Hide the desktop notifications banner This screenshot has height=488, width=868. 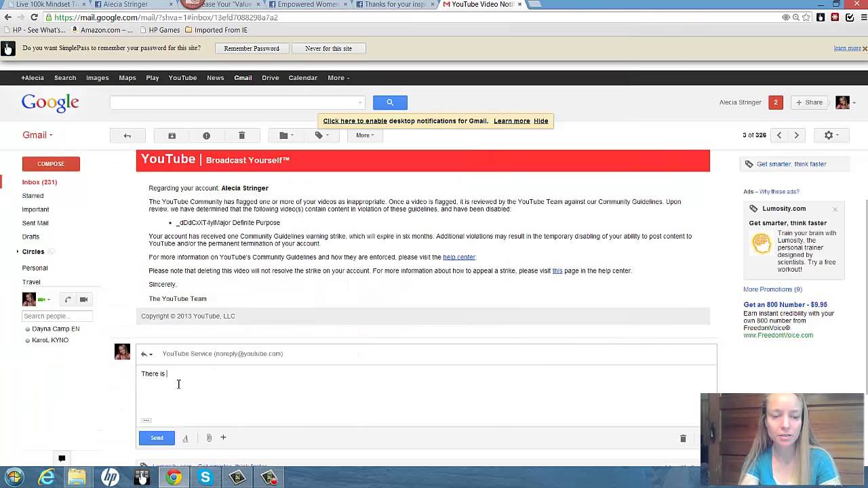tap(540, 121)
